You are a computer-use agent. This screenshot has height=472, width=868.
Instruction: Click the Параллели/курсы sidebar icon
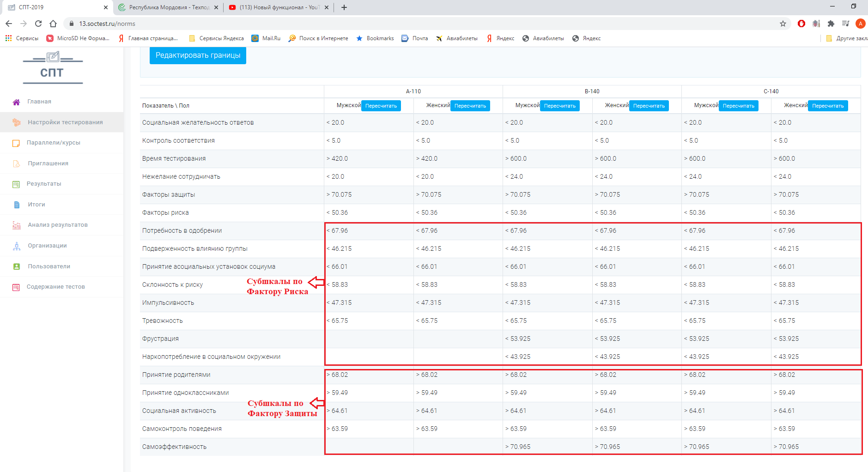16,143
